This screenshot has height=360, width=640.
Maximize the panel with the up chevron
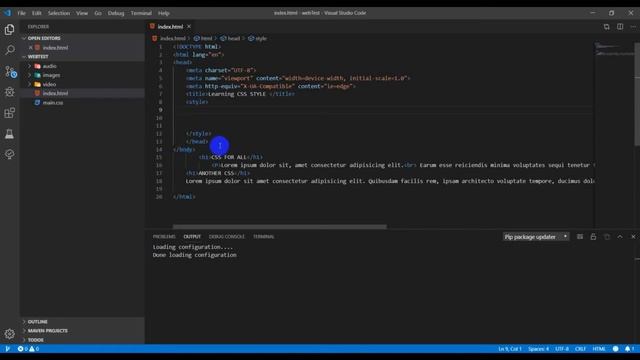pos(620,237)
